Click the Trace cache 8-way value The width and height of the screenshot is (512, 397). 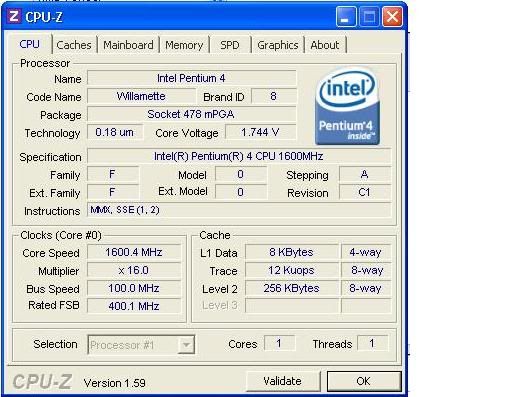coord(366,270)
